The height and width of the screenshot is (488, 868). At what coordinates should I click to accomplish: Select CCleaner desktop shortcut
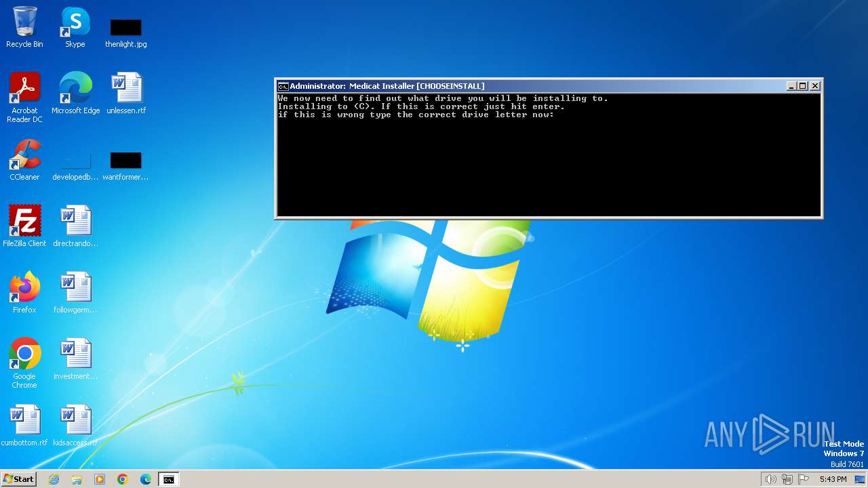click(x=24, y=160)
